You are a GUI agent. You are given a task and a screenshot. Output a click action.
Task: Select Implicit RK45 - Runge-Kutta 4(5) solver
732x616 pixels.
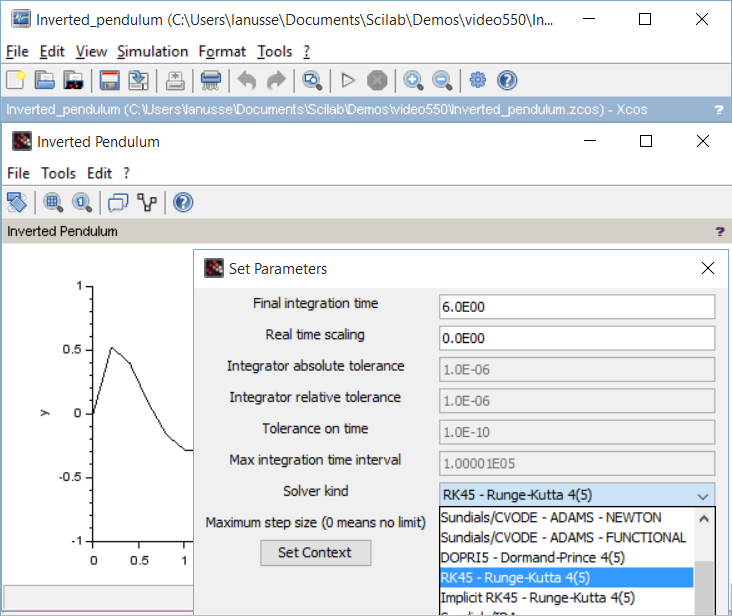[566, 598]
